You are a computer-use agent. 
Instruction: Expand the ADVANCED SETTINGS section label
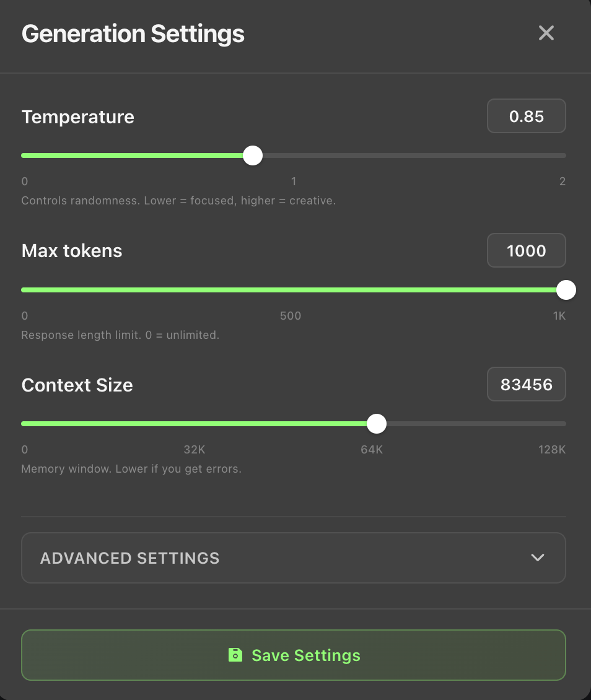point(130,558)
